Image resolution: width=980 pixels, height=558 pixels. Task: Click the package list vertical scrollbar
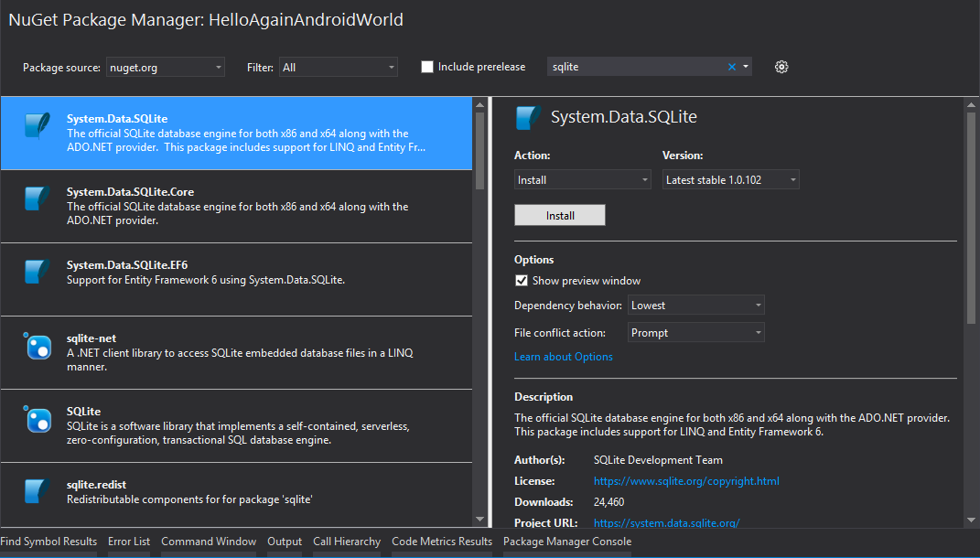[x=479, y=146]
